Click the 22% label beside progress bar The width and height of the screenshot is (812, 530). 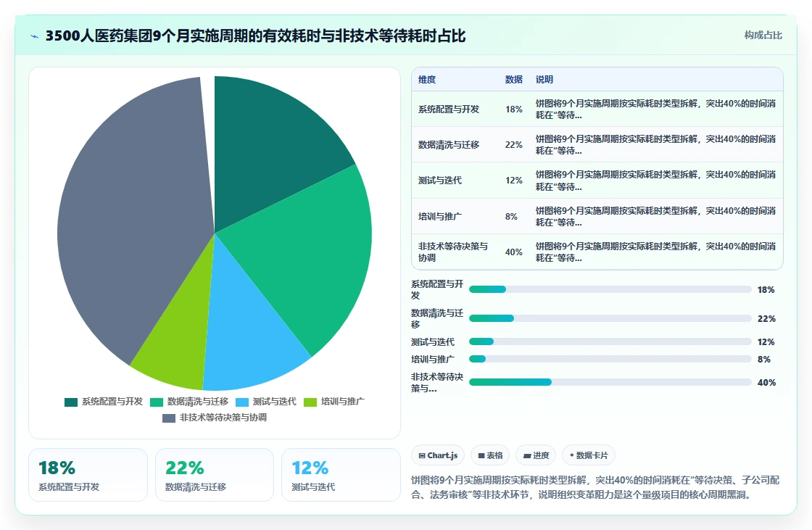(x=766, y=319)
